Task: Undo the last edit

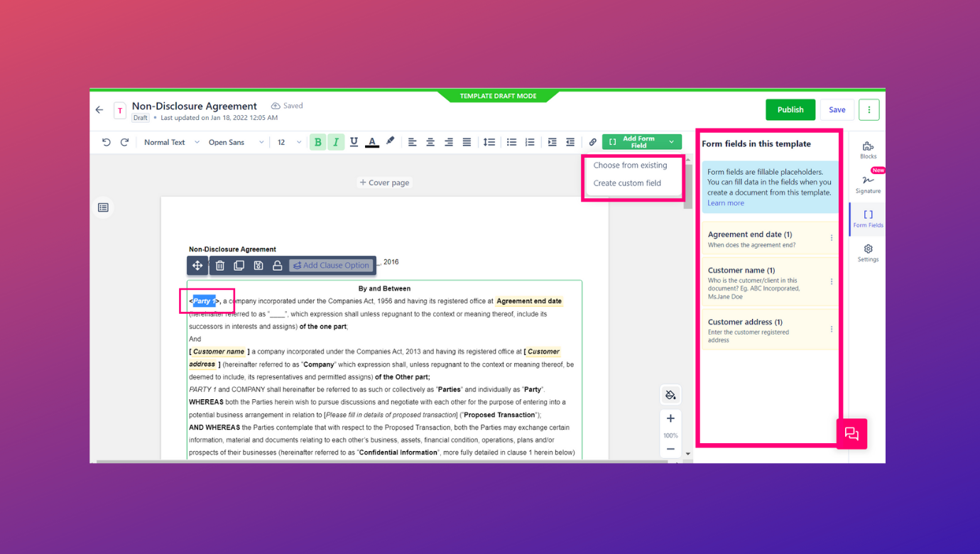Action: pyautogui.click(x=107, y=142)
